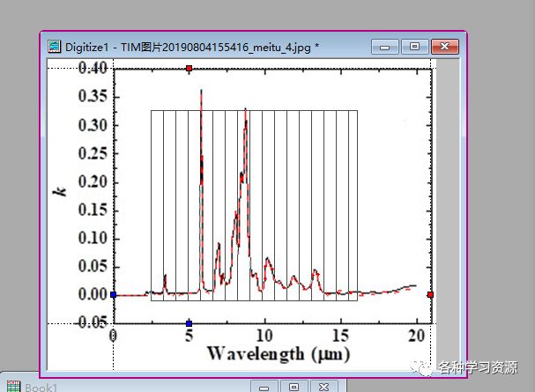Click the Book1 workbook icon
This screenshot has width=535, height=392.
click(13, 387)
